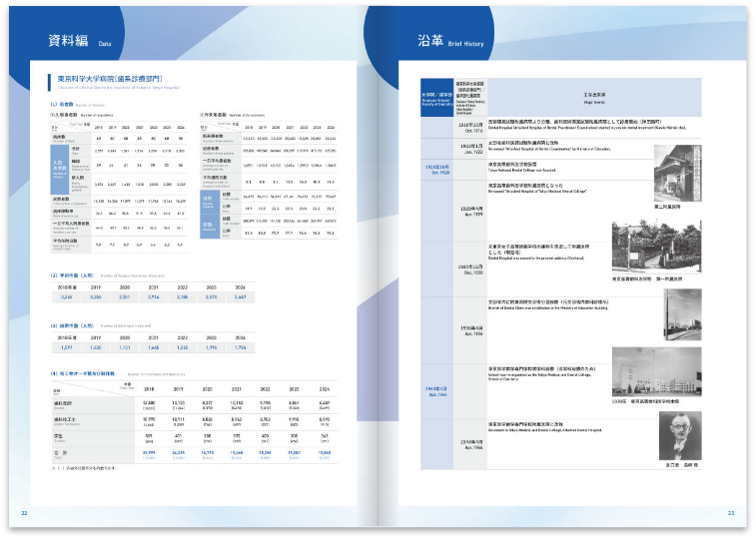Click the Oct. 1928 date cell in timeline
The height and width of the screenshot is (540, 756).
pyautogui.click(x=436, y=169)
